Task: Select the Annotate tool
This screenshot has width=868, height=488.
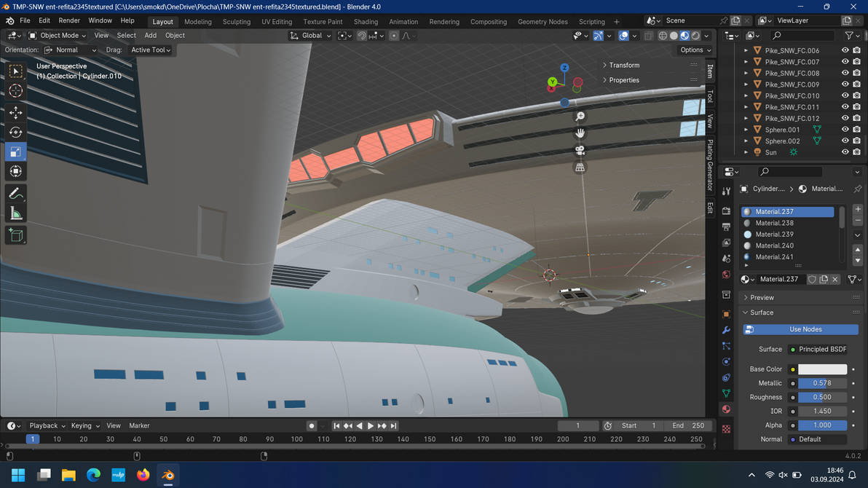Action: click(15, 193)
